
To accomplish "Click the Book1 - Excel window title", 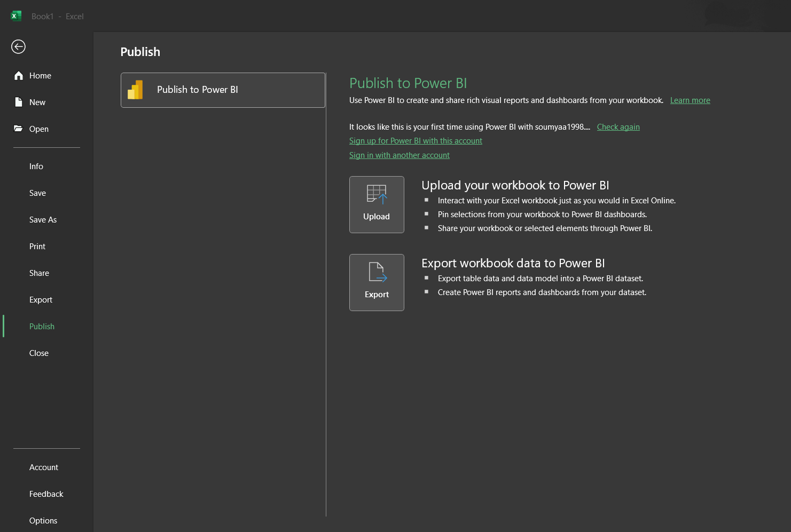I will click(x=58, y=17).
